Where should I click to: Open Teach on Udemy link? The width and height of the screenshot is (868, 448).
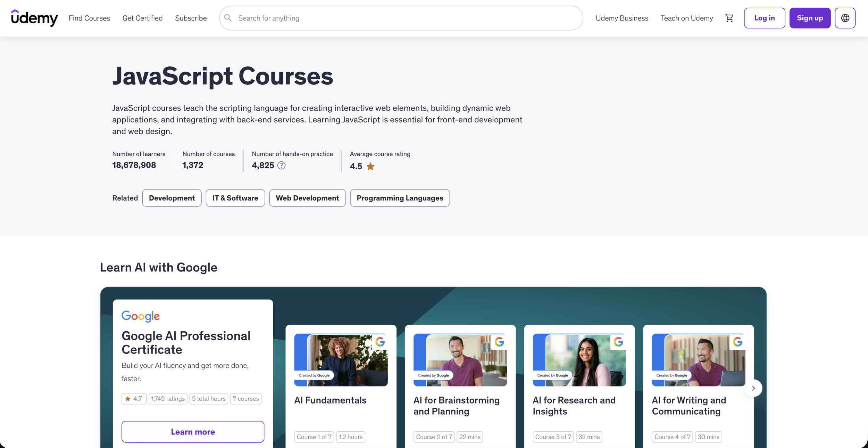pyautogui.click(x=687, y=18)
